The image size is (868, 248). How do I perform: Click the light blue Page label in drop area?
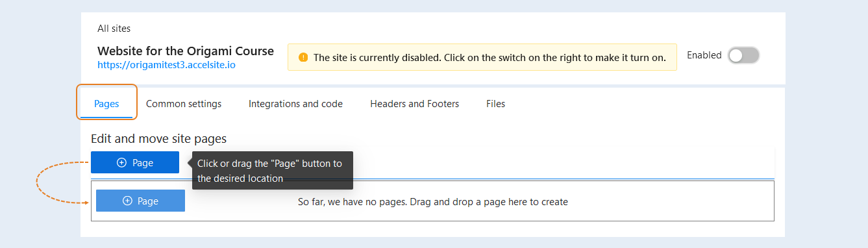[148, 201]
